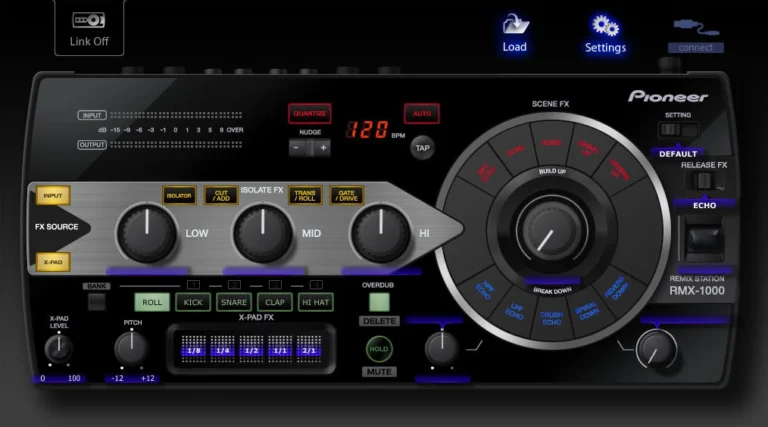Click the LOW isolator knob

(147, 233)
